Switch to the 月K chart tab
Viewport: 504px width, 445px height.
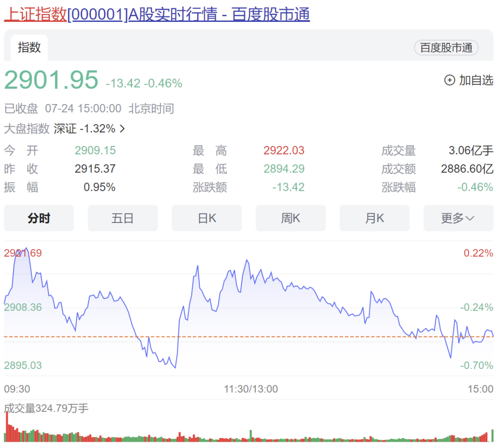[x=375, y=218]
